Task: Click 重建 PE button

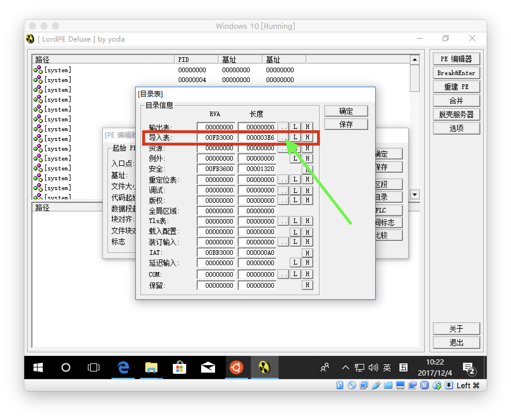Action: [x=456, y=87]
